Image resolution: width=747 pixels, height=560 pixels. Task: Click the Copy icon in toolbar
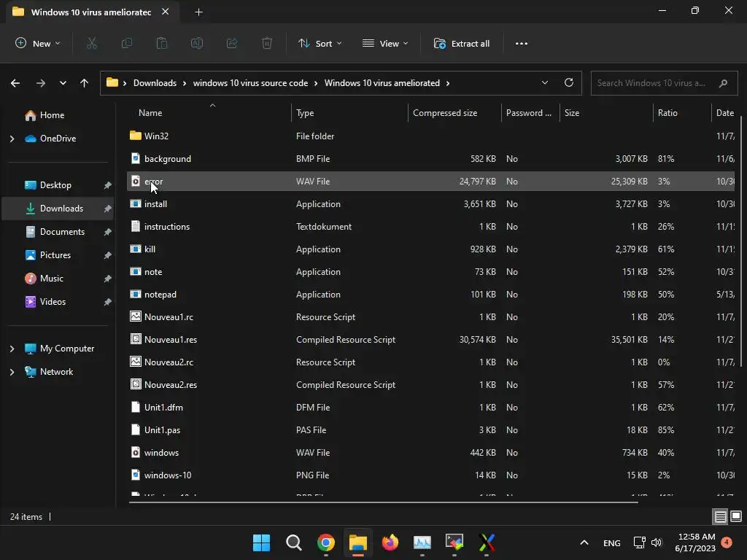pyautogui.click(x=127, y=43)
